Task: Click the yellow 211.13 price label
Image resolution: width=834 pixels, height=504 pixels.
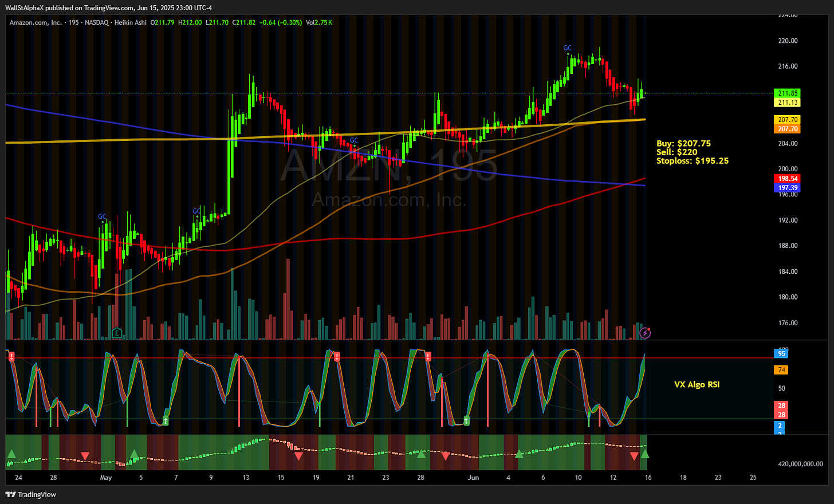Action: (787, 103)
